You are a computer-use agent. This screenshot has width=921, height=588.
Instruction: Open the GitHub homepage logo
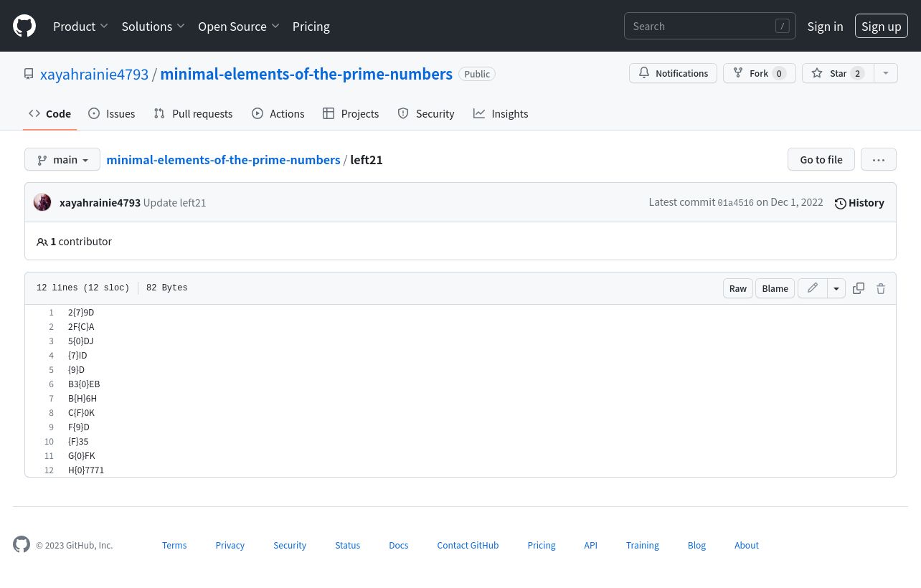(24, 26)
